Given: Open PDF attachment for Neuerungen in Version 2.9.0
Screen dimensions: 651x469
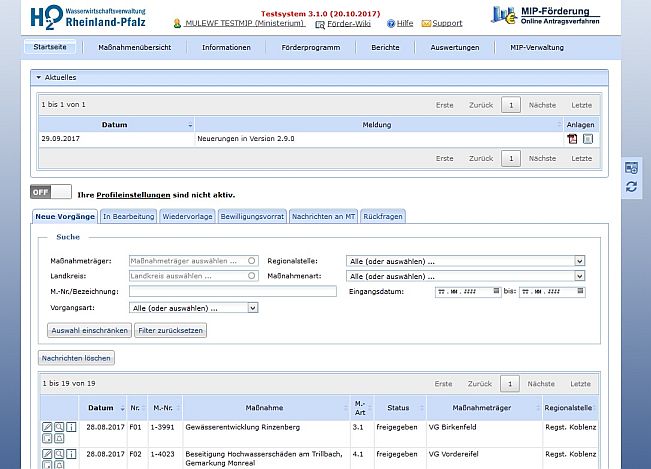Looking at the screenshot, I should point(572,139).
